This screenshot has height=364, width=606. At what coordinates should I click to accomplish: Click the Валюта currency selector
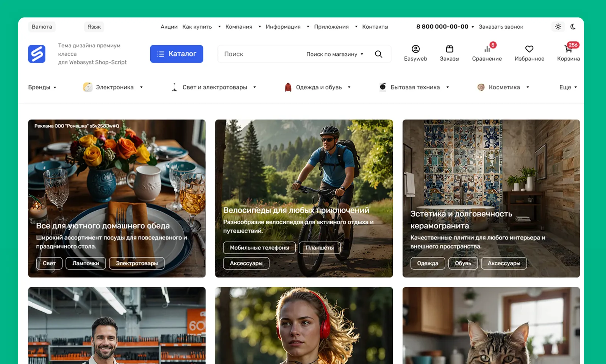[42, 27]
